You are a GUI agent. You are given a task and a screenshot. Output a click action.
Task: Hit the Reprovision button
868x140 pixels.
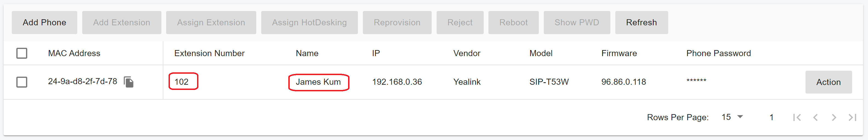click(397, 22)
